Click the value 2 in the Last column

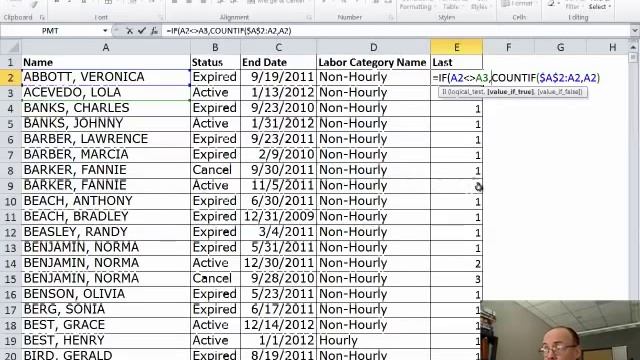click(x=456, y=264)
